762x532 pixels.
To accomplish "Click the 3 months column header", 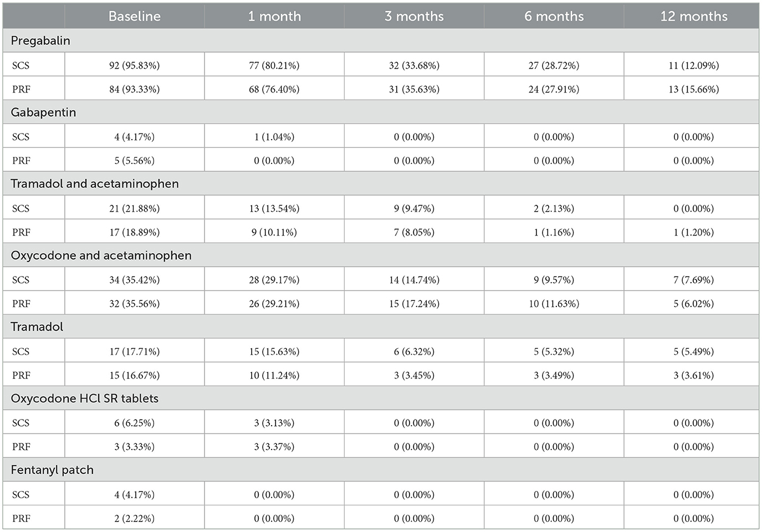I will point(414,16).
